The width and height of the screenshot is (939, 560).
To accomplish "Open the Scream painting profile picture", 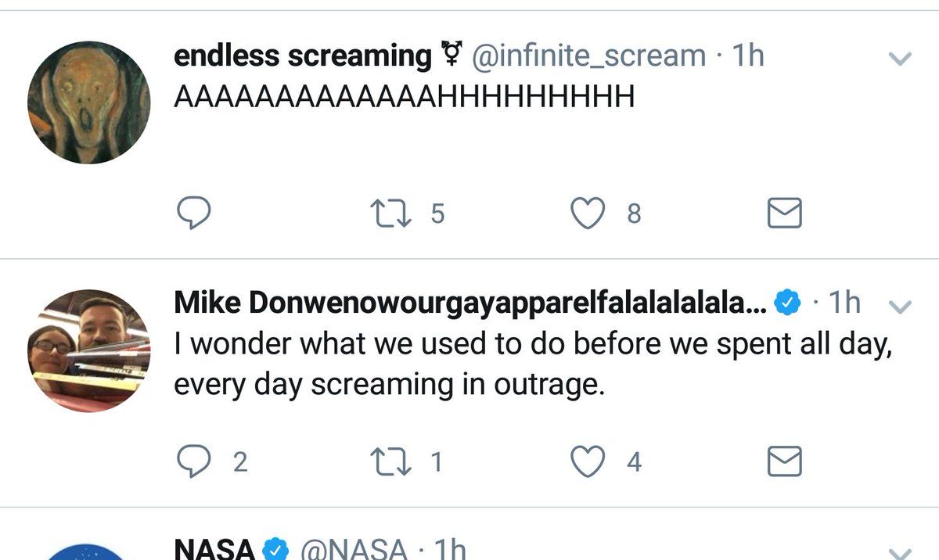I will click(88, 102).
